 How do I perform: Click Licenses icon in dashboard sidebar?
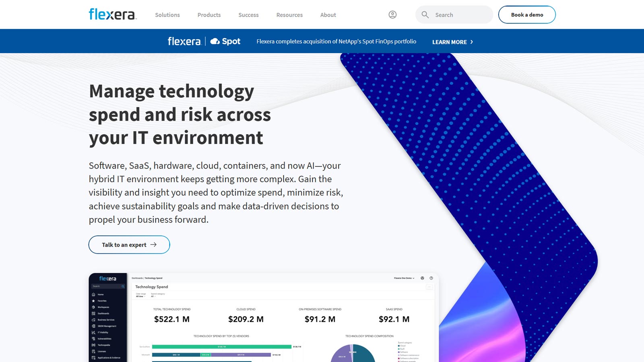coord(93,351)
